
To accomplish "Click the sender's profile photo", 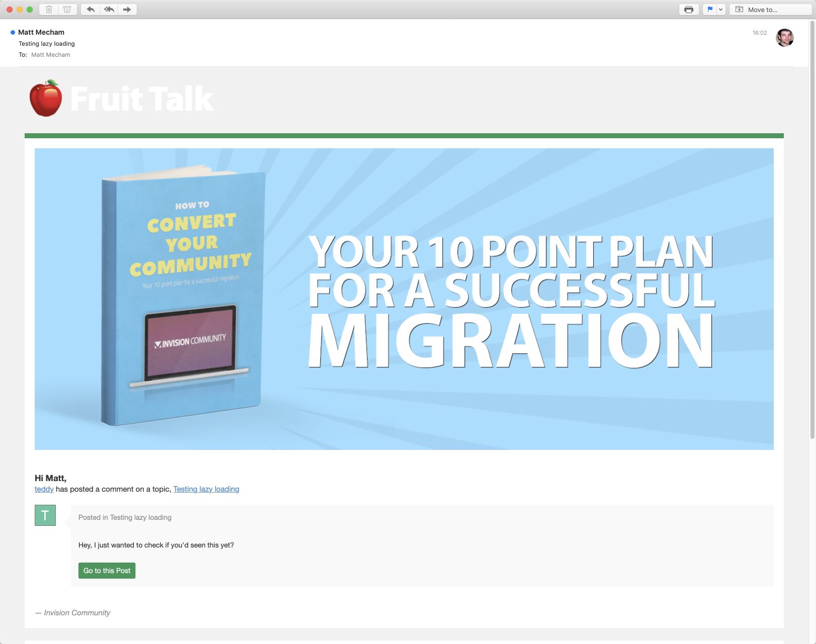I will (x=784, y=38).
